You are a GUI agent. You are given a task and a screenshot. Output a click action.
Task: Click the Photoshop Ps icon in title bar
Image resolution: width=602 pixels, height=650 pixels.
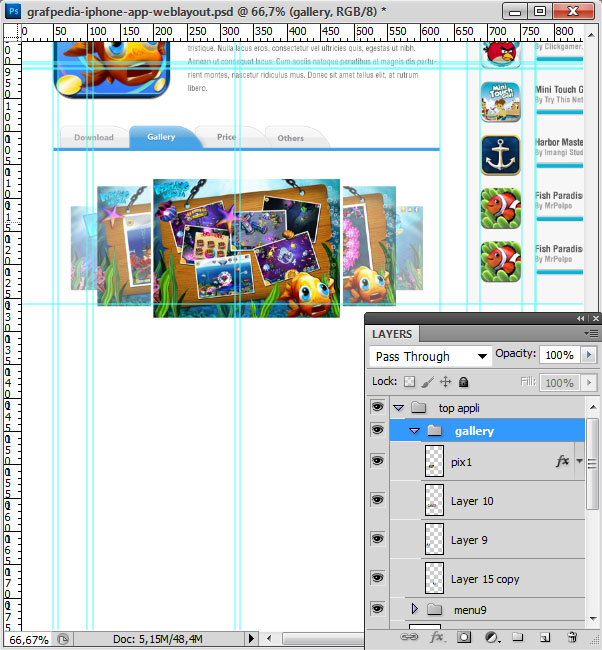pyautogui.click(x=14, y=10)
